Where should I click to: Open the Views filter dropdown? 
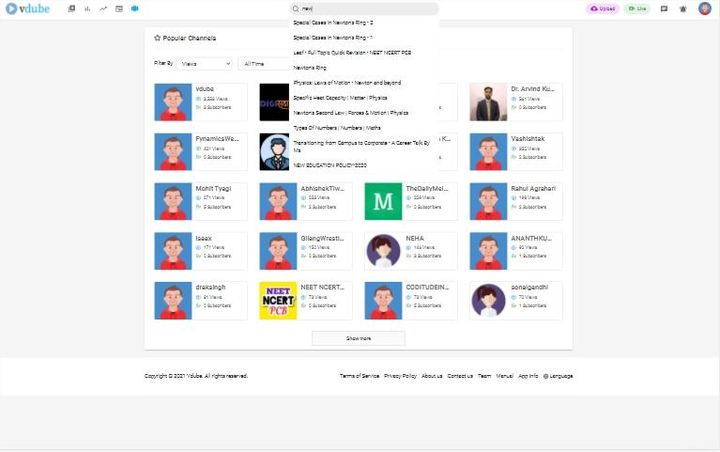205,64
